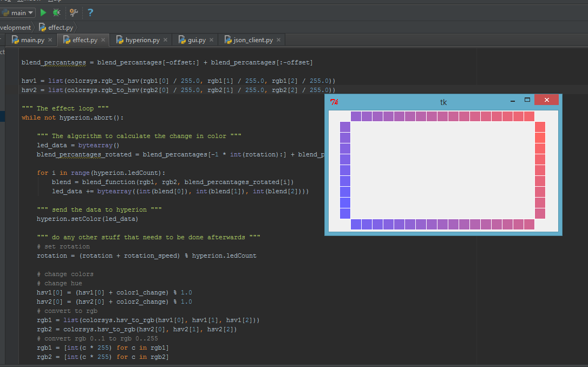Viewport: 588px width, 367px height.
Task: Click rightmost square in bottom LED row
Action: 529,224
